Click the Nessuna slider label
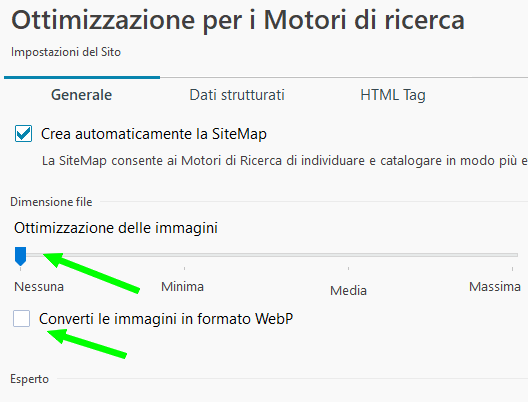 click(x=39, y=287)
